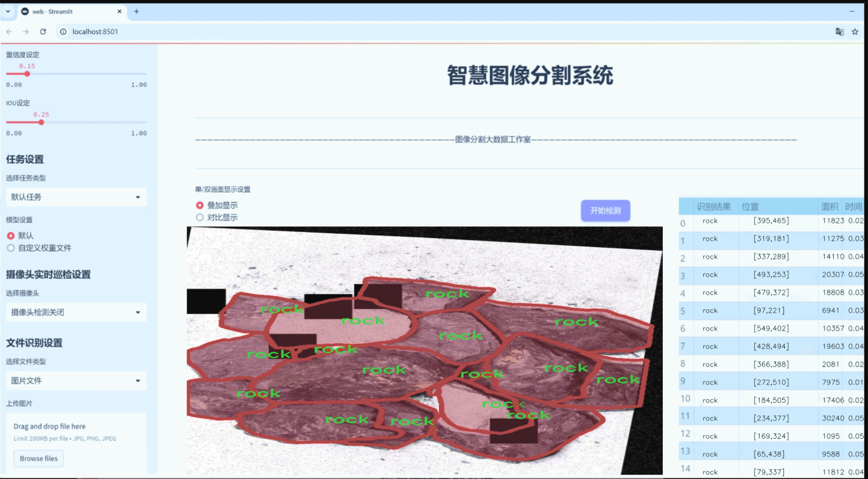Click area value 11823
Viewport: 868px width, 479px height.
coord(833,221)
